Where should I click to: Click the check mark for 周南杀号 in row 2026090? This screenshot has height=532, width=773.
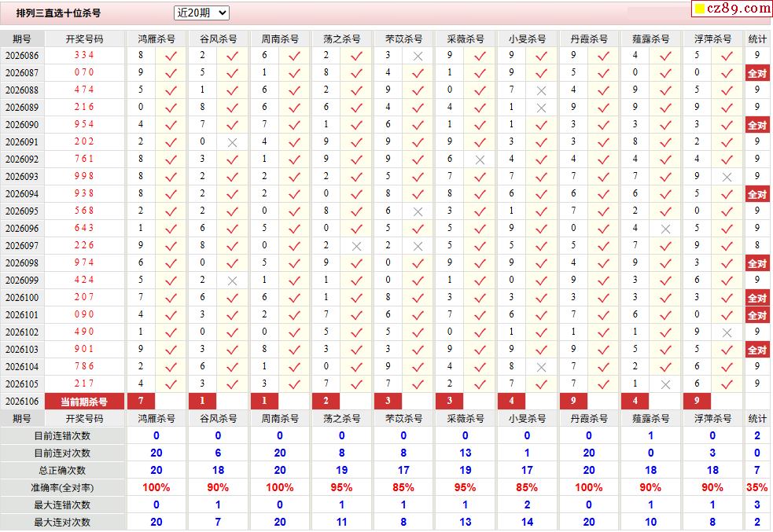[x=294, y=125]
